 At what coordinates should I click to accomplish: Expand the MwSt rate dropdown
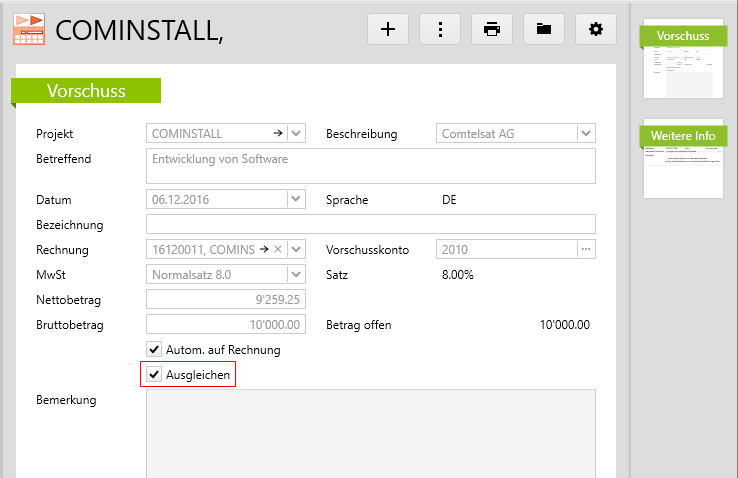click(296, 275)
